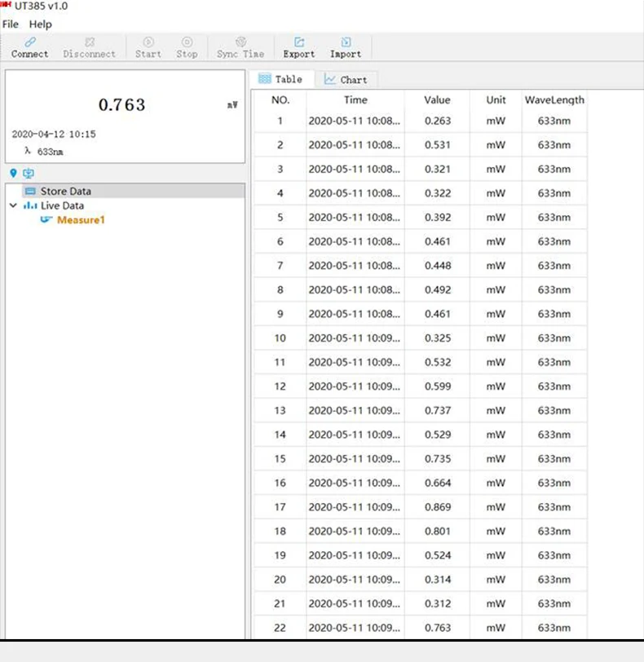Click the 2020-04-12 10:15 timestamp
Viewport: 644px width, 662px height.
[54, 135]
